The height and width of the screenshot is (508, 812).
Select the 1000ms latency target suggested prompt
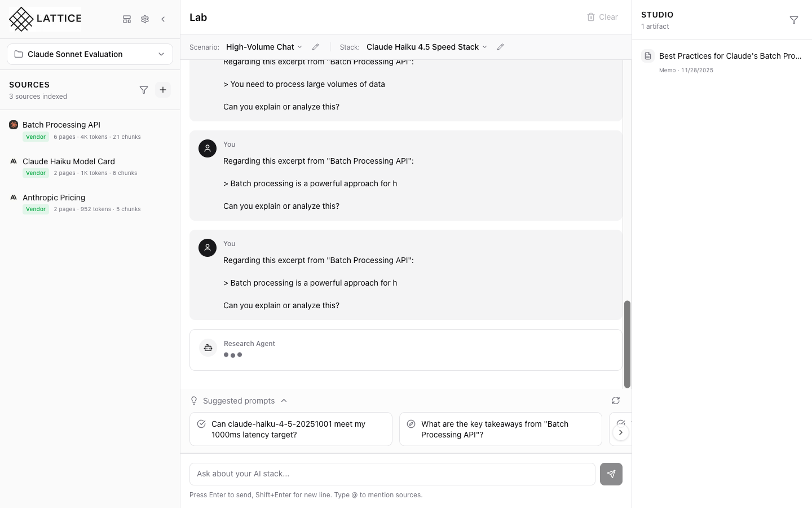(x=291, y=429)
